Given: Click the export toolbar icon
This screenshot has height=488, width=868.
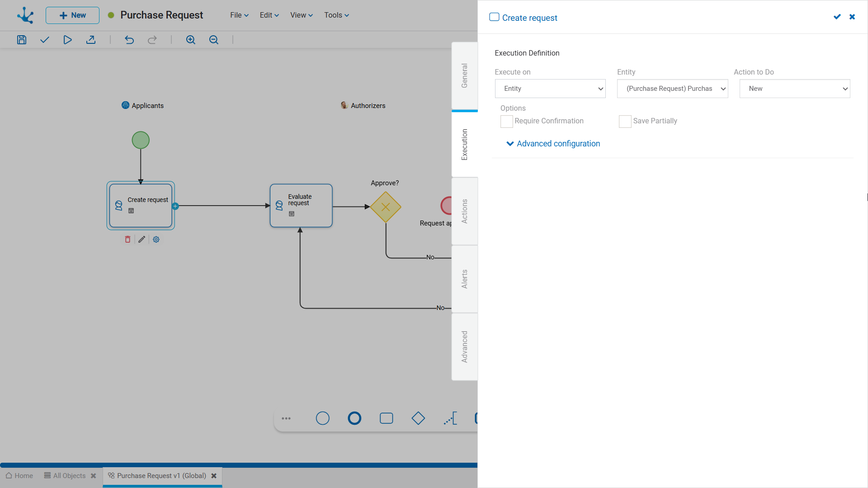Looking at the screenshot, I should coord(91,40).
